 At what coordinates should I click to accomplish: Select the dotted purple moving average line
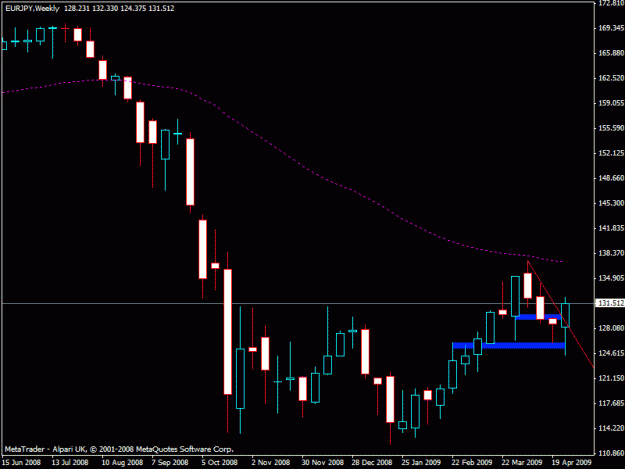279,151
